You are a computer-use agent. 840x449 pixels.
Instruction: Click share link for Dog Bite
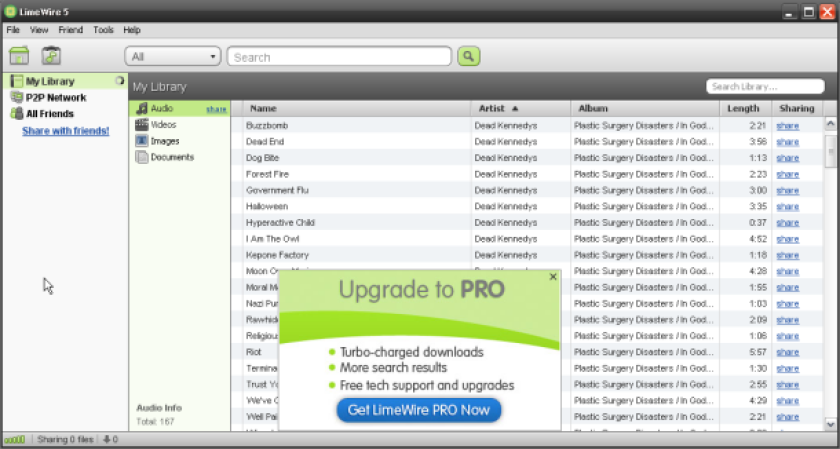pyautogui.click(x=788, y=158)
